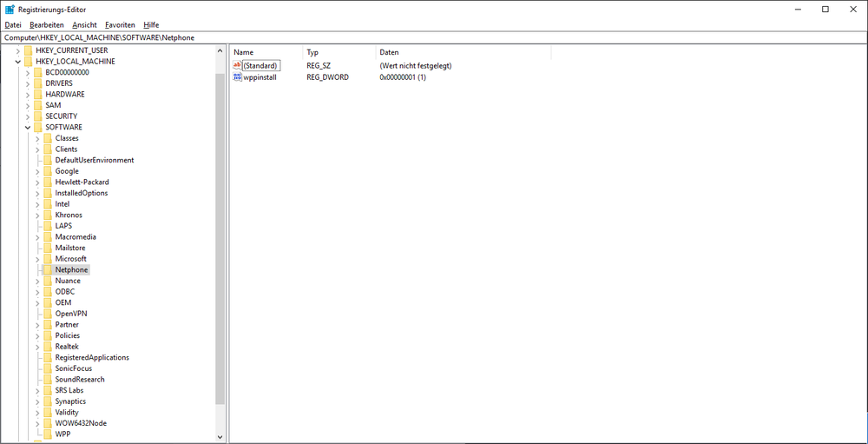Image resolution: width=868 pixels, height=444 pixels.
Task: Click the Registrierungs-Editor title bar icon
Action: tap(9, 9)
